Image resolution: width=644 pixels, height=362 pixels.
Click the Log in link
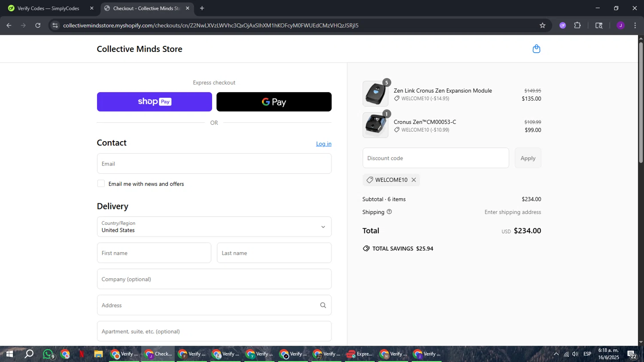[324, 144]
